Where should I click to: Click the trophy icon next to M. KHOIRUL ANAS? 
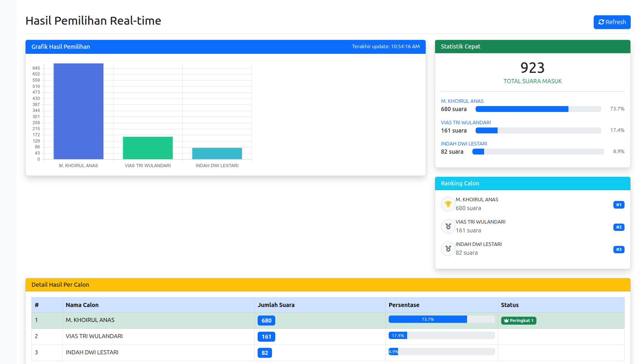(448, 204)
